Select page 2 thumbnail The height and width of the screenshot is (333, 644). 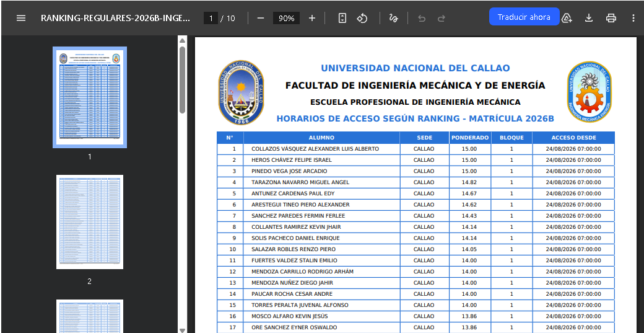(x=90, y=222)
